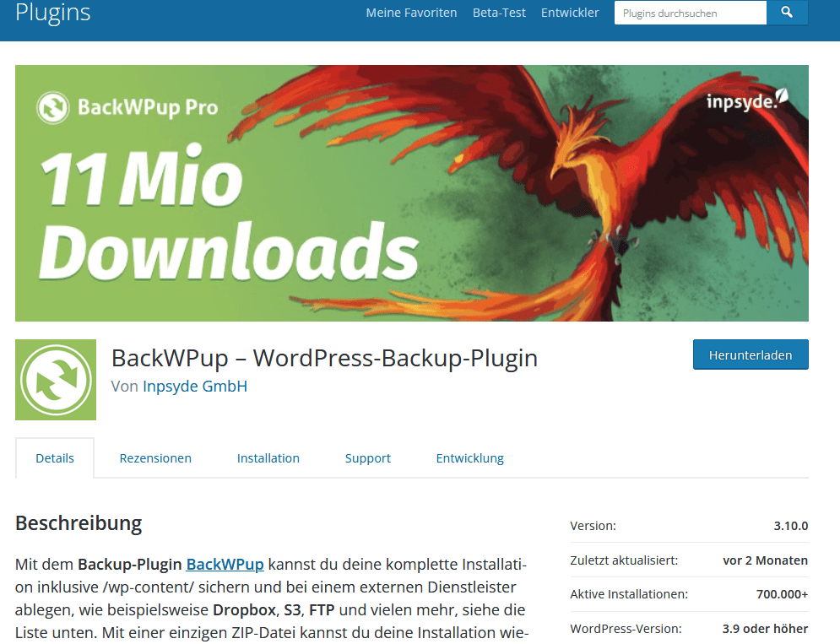Image resolution: width=840 pixels, height=644 pixels.
Task: Open the Beta-Test header link
Action: pos(499,13)
